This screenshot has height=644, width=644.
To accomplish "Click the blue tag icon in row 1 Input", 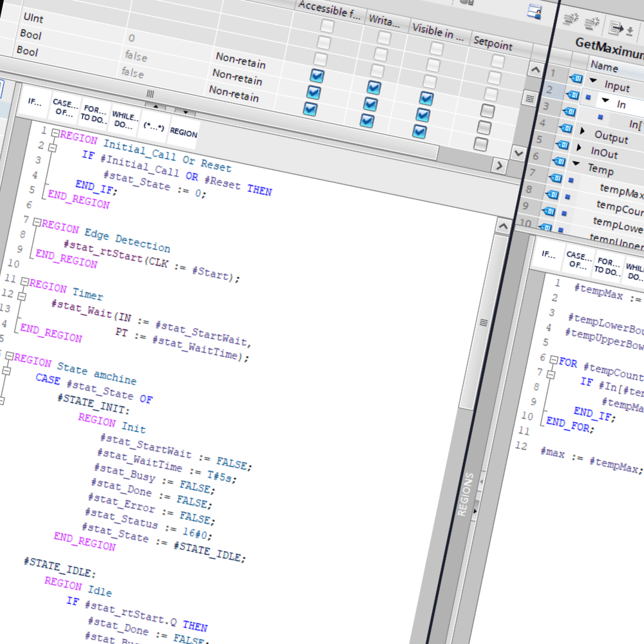I will pos(576,78).
